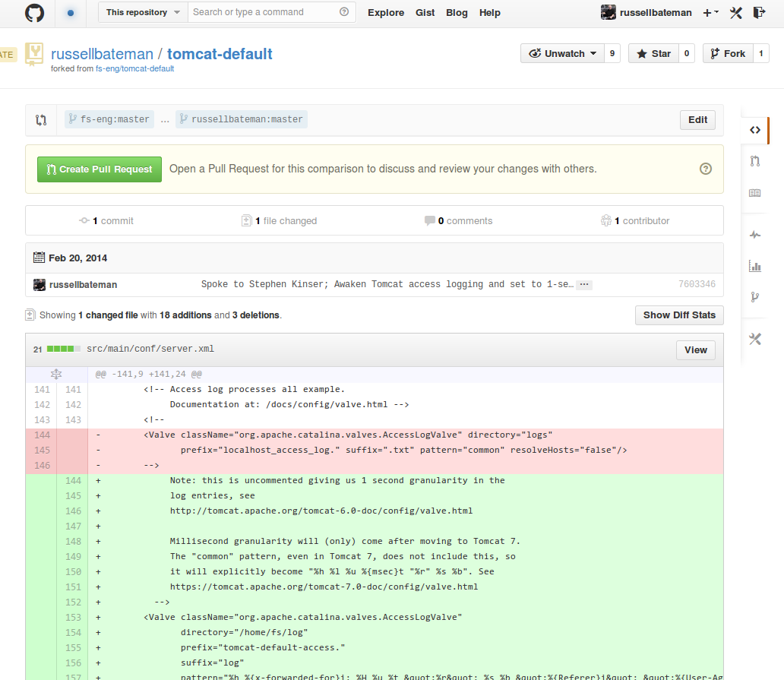Star the repository

pyautogui.click(x=653, y=53)
